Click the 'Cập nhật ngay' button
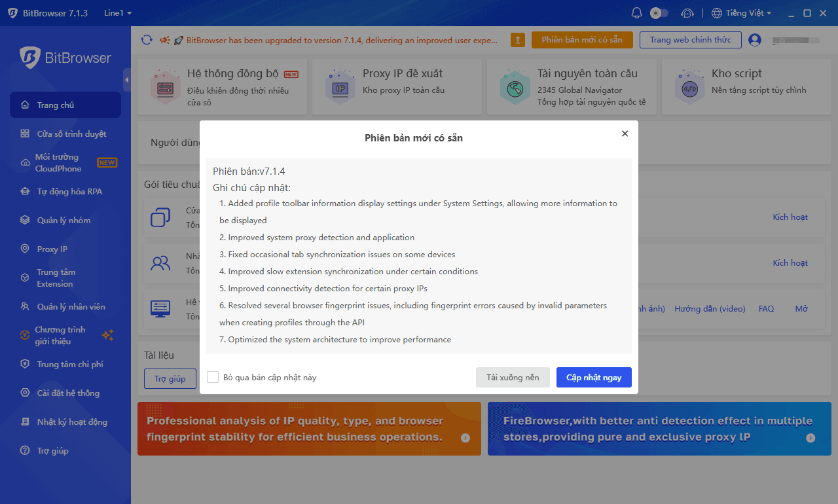The width and height of the screenshot is (838, 504). pos(594,377)
